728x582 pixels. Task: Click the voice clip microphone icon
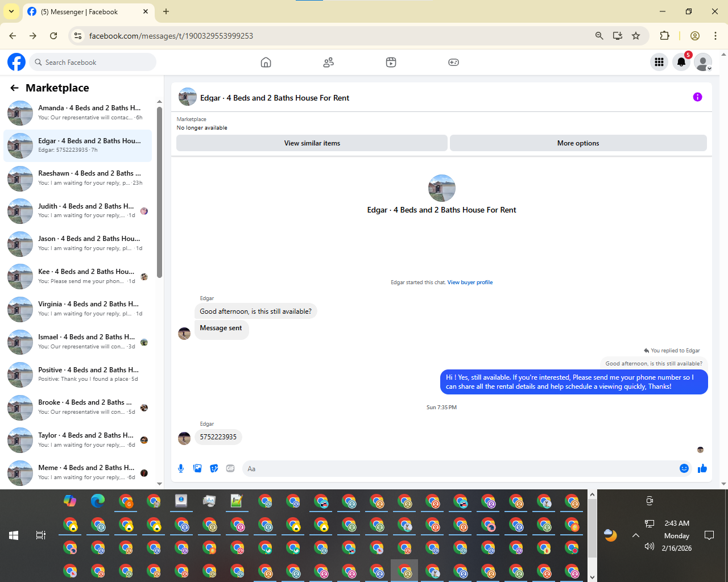click(181, 468)
